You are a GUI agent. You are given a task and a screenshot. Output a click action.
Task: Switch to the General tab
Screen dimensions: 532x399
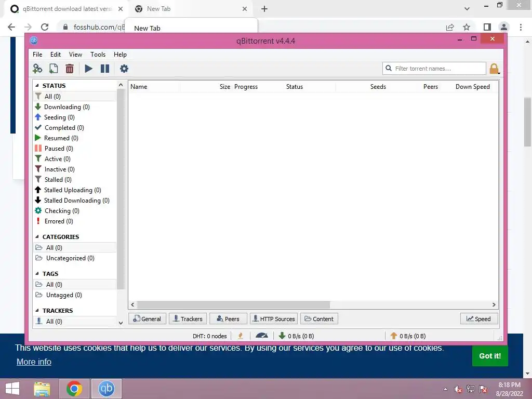[147, 319]
